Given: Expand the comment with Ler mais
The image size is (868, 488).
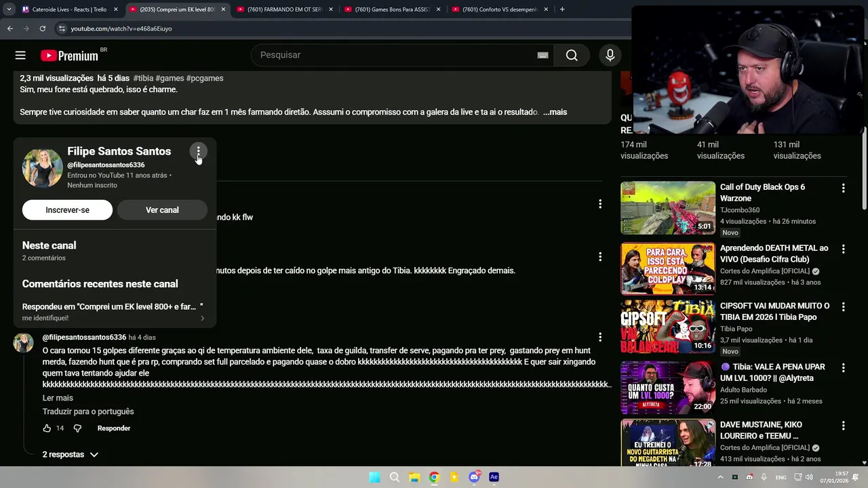Looking at the screenshot, I should point(58,398).
